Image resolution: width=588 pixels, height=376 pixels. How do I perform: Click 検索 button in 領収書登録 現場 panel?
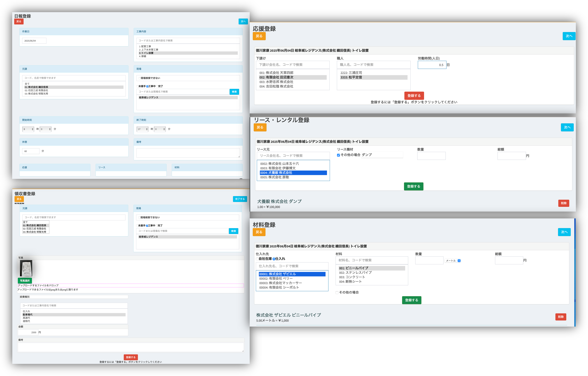234,231
